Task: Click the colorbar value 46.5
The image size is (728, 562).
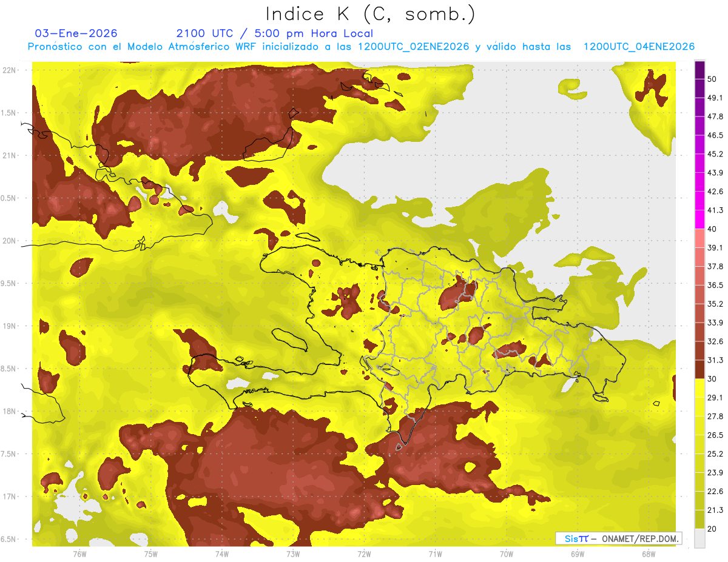Action: pyautogui.click(x=716, y=135)
